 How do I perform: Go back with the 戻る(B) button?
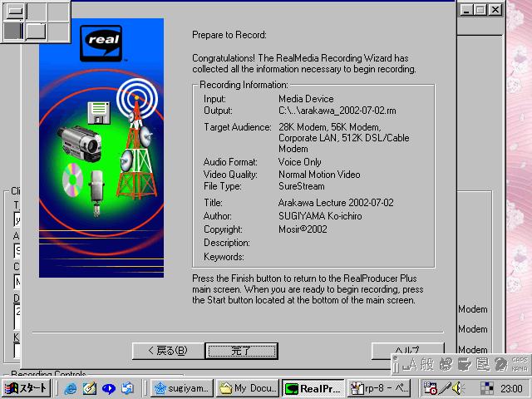click(x=168, y=351)
